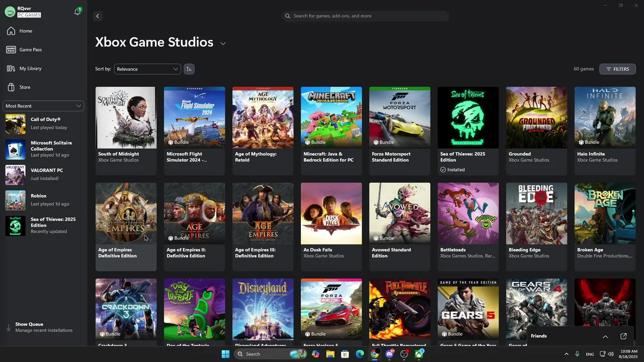Expand the Xbox Game Studios title chevron
This screenshot has height=362, width=644.
click(223, 44)
